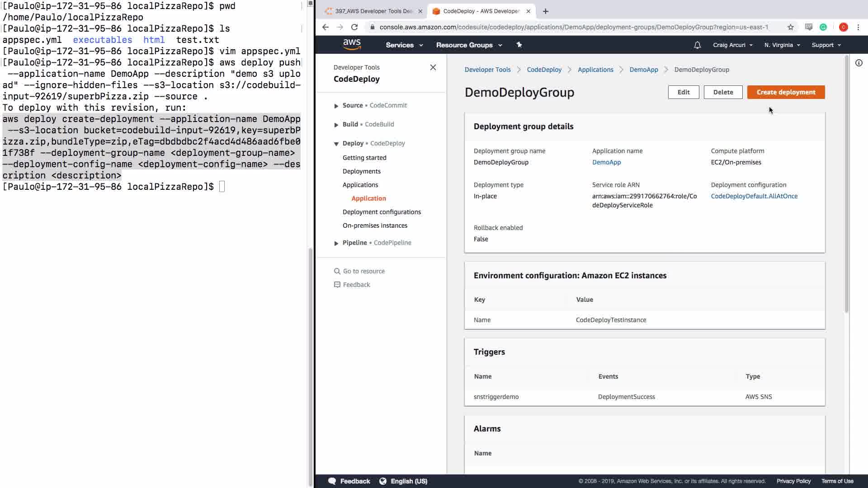Image resolution: width=868 pixels, height=488 pixels.
Task: Expand the Source CodeCommit section
Action: 336,106
